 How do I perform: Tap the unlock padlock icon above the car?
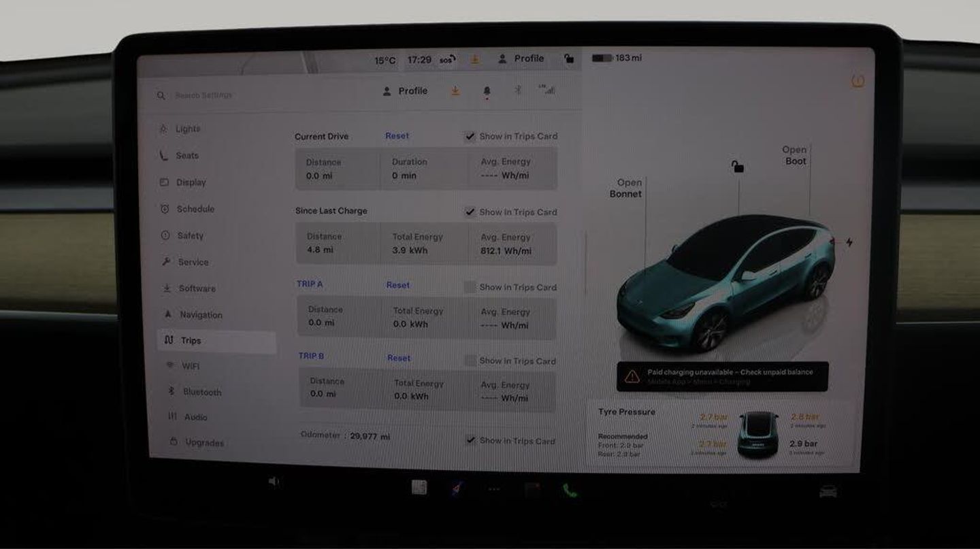coord(737,167)
